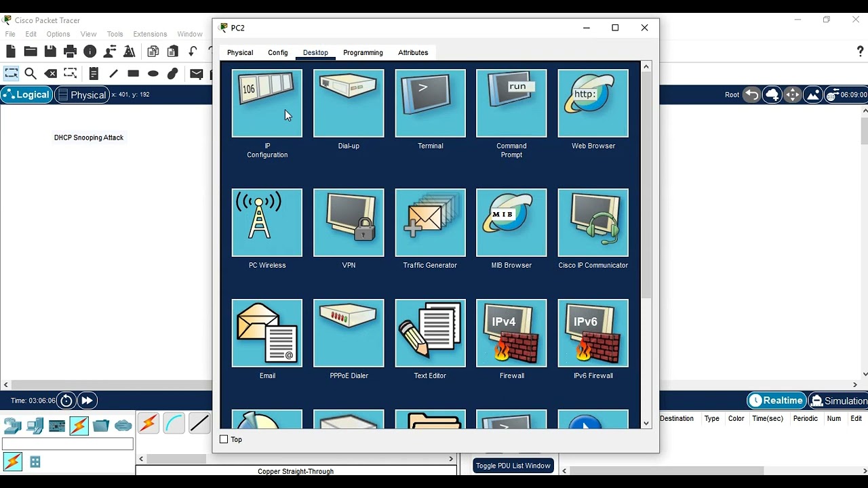The height and width of the screenshot is (488, 868).
Task: Open the Options menu
Action: (58, 34)
